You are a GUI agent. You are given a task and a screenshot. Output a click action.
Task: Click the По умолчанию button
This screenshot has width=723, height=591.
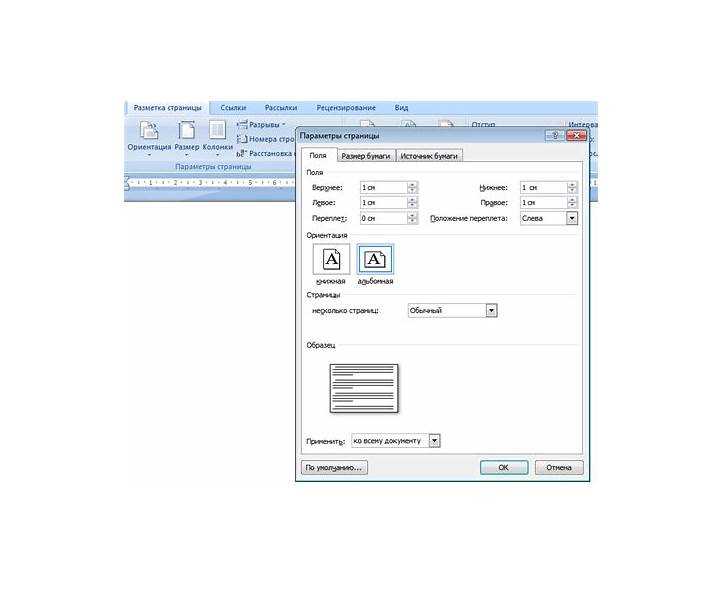[x=334, y=467]
